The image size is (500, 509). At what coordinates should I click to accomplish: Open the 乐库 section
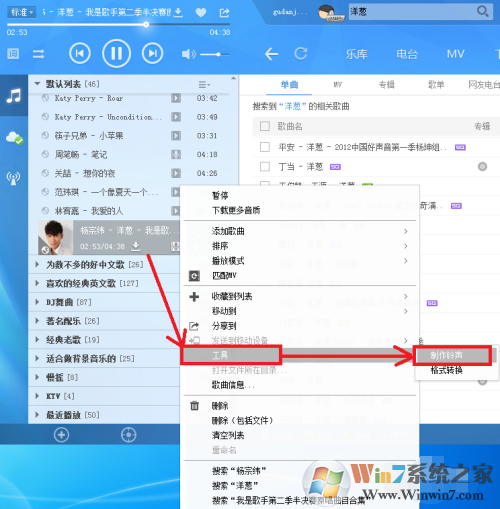tap(356, 54)
